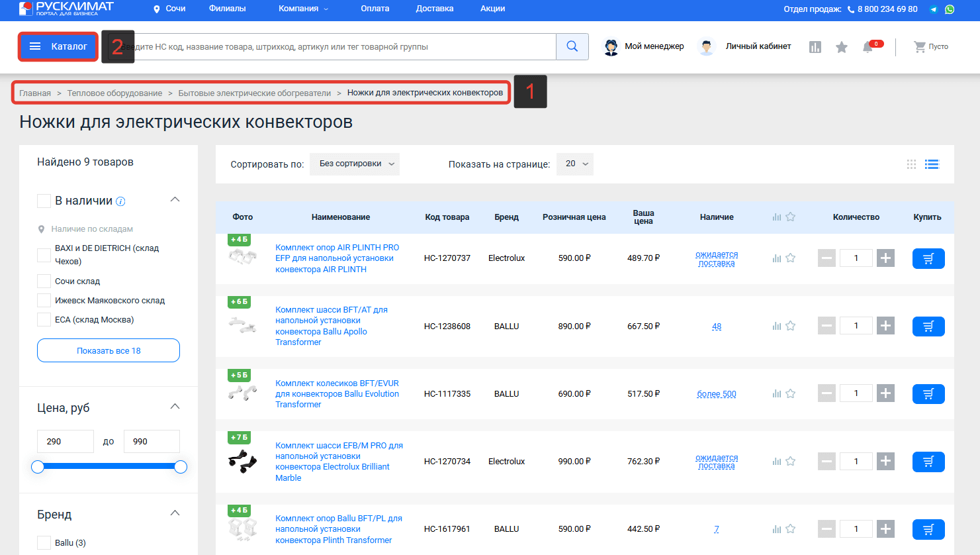Add the HC-1238608 Ballu chassis kit to favorites
Screen dimensions: 980x555
pos(790,326)
